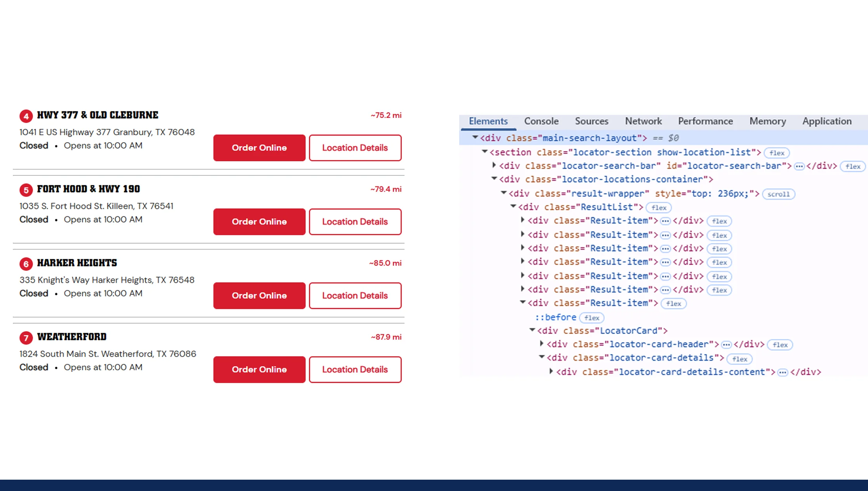The height and width of the screenshot is (491, 868).
Task: Switch to the Console tab
Action: (541, 121)
